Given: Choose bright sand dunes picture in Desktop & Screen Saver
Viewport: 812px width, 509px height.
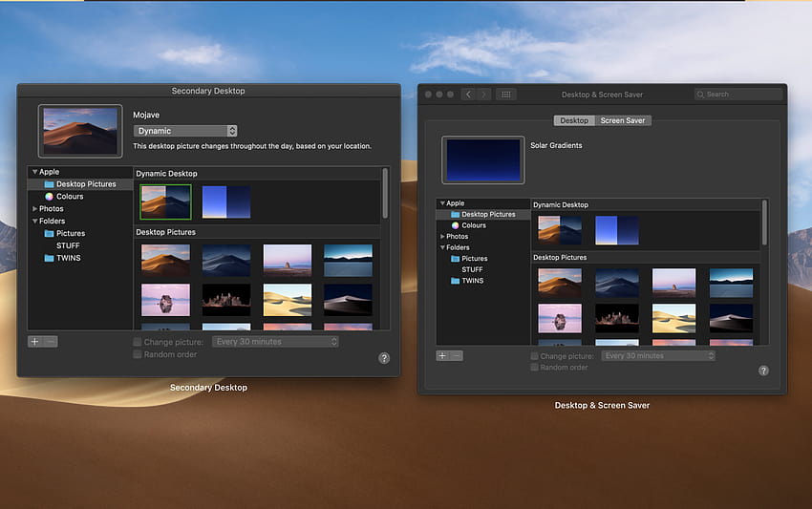Looking at the screenshot, I should [x=673, y=318].
